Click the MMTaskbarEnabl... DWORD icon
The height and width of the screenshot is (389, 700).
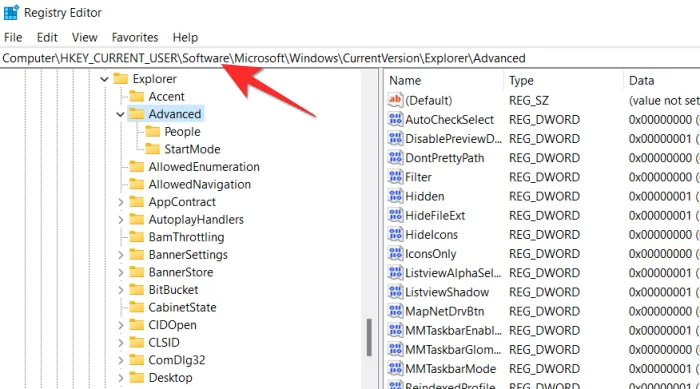click(x=396, y=330)
